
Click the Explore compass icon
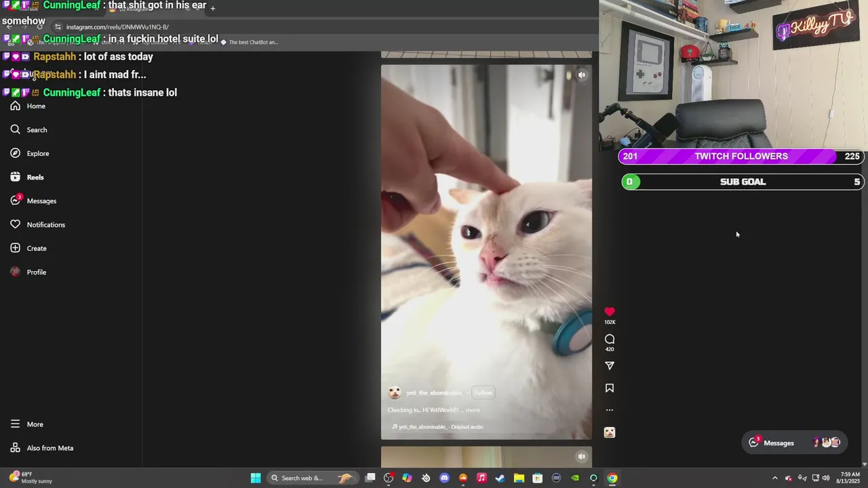pos(15,153)
